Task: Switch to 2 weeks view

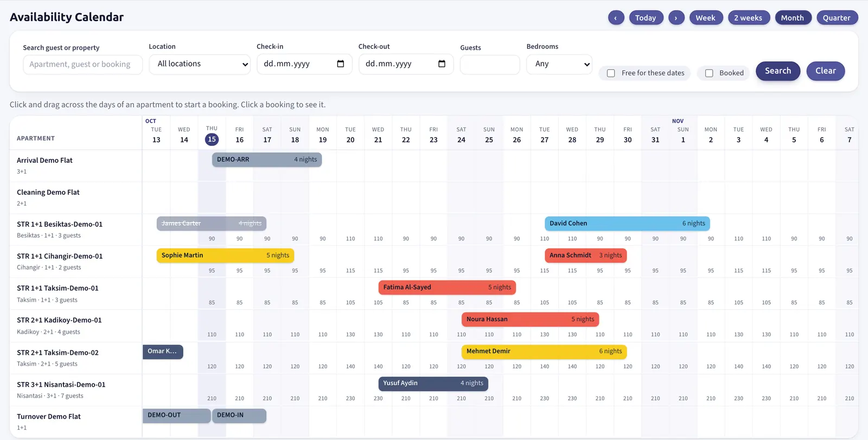Action: coord(748,18)
